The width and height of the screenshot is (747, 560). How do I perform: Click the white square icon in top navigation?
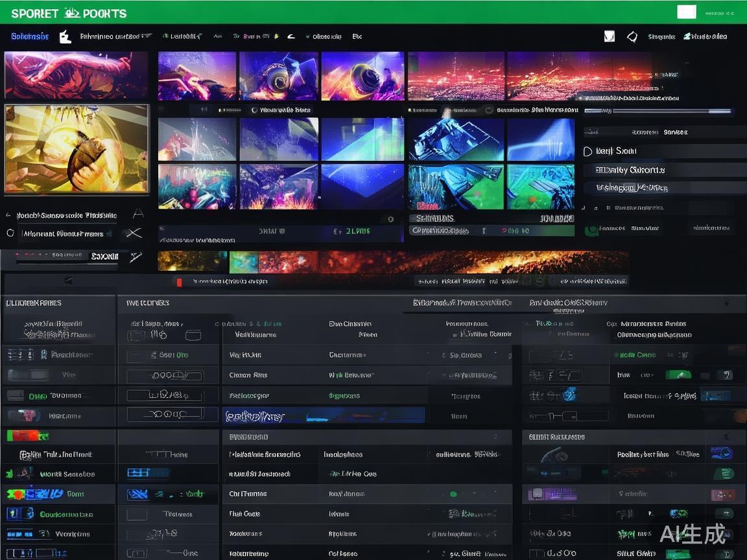tap(609, 36)
